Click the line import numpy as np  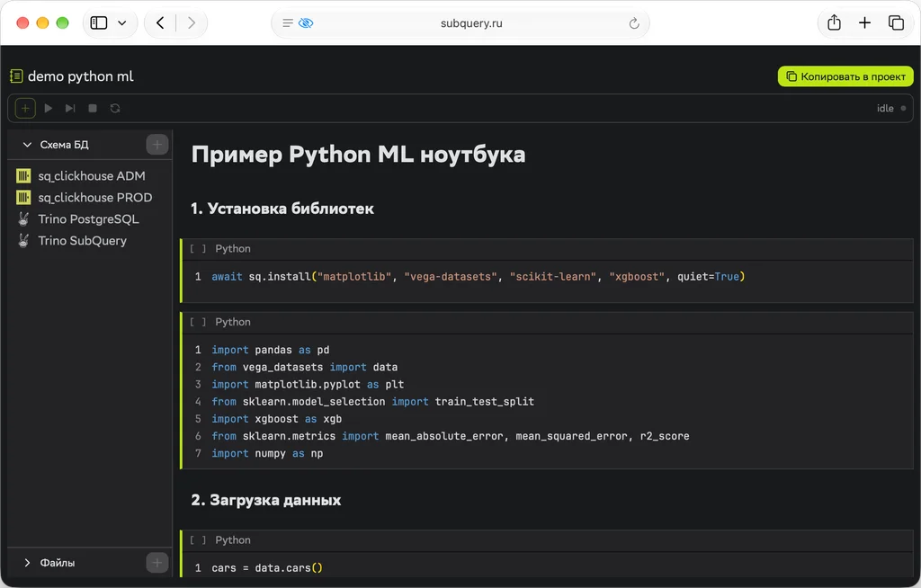267,453
